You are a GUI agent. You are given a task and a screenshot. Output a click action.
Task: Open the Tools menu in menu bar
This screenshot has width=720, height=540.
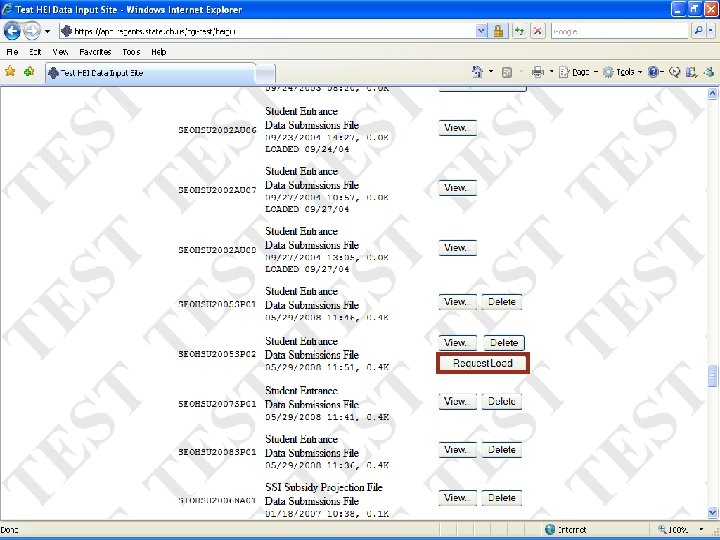tap(131, 52)
